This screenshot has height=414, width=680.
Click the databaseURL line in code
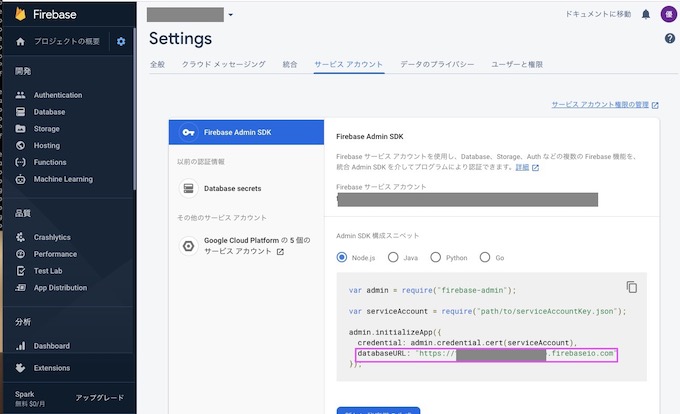pos(486,354)
